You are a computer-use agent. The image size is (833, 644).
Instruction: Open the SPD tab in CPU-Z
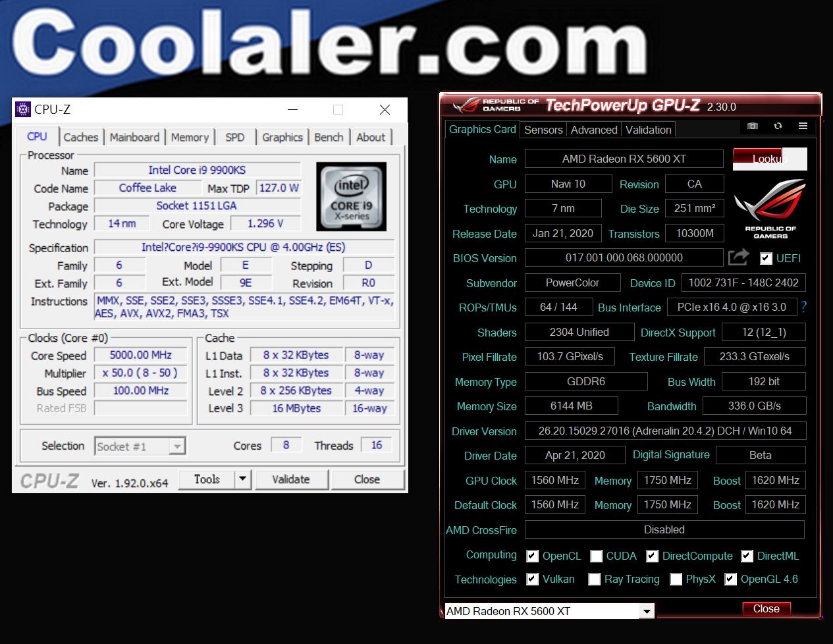235,137
